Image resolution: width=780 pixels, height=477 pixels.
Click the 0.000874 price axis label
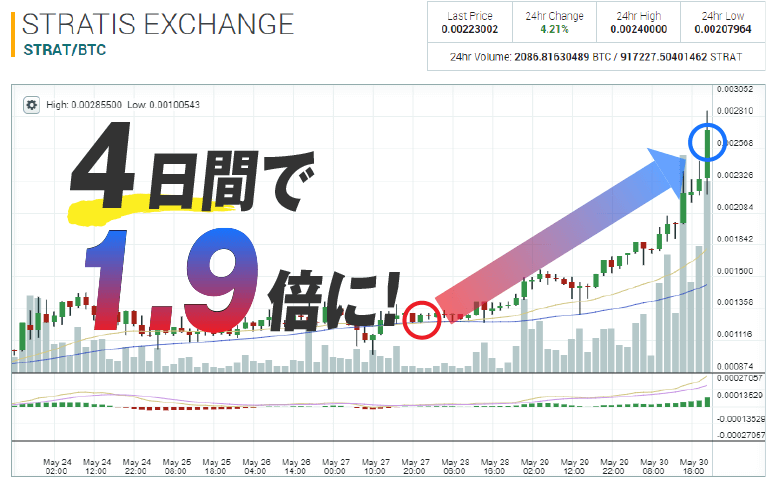pos(735,366)
